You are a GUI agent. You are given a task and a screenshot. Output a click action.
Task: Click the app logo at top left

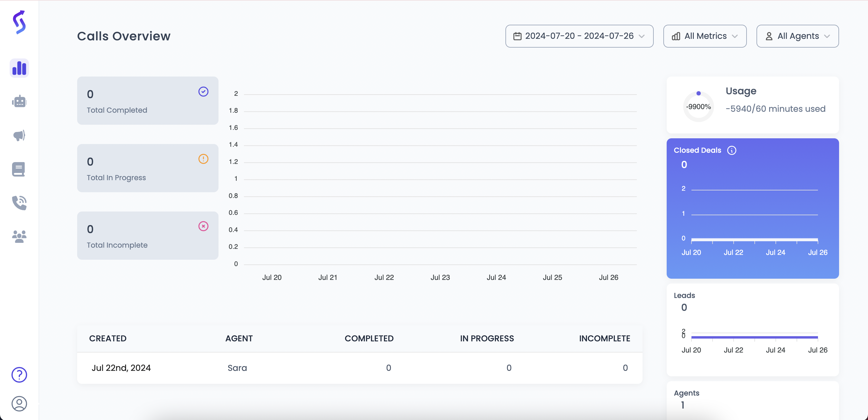pyautogui.click(x=19, y=22)
